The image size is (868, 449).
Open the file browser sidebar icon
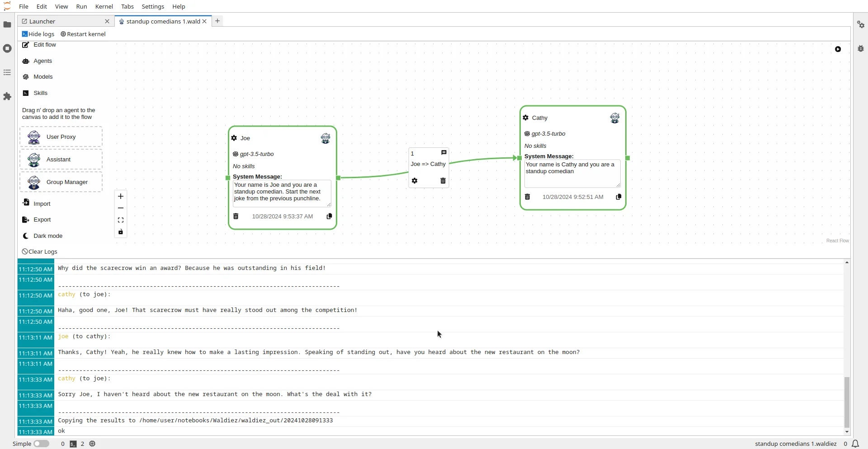point(7,24)
